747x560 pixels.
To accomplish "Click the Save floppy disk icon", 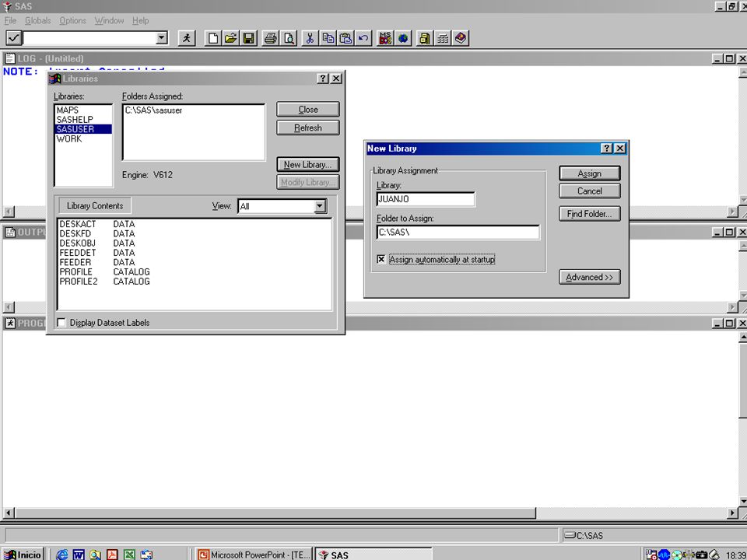I will pos(249,38).
